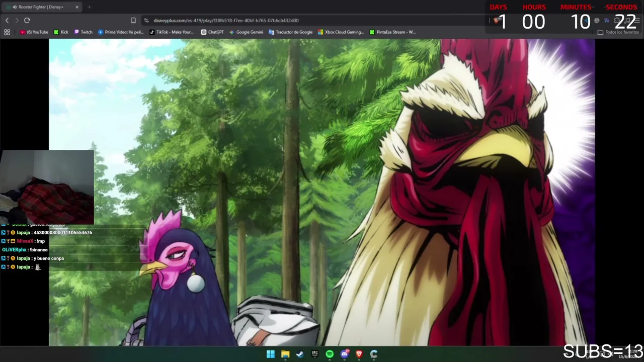The height and width of the screenshot is (362, 644).
Task: Open the YouTube bookmark
Action: [x=34, y=32]
